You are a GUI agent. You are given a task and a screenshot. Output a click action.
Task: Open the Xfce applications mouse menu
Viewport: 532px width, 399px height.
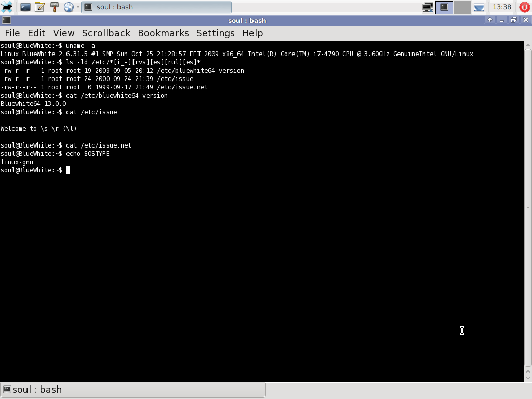pyautogui.click(x=6, y=7)
